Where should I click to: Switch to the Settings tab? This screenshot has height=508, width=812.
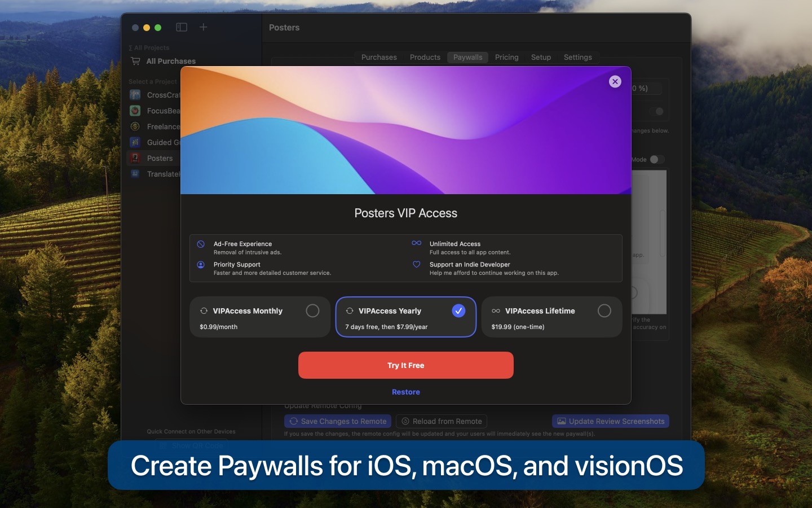coord(578,58)
